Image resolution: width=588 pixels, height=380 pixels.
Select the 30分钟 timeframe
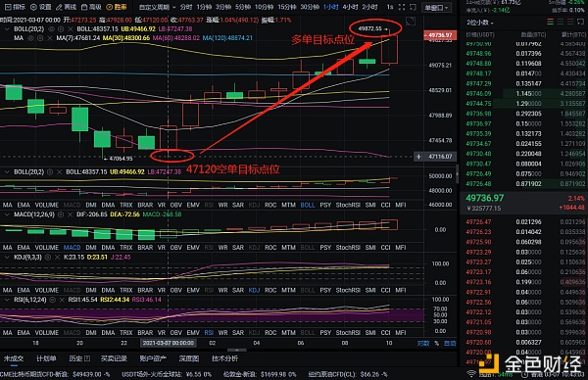click(x=310, y=7)
